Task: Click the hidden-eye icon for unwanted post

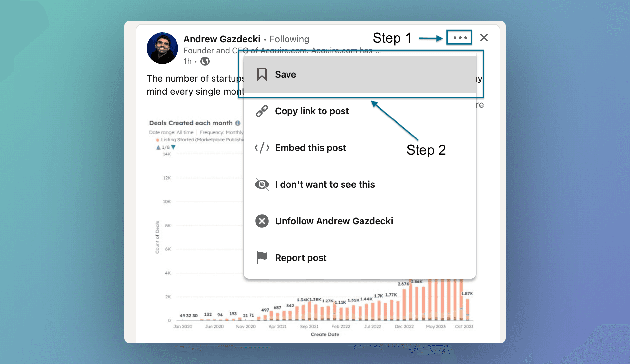Action: (261, 184)
